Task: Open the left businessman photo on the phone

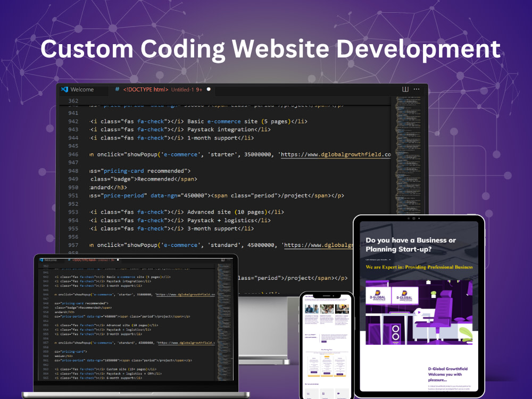Action: pos(312,309)
